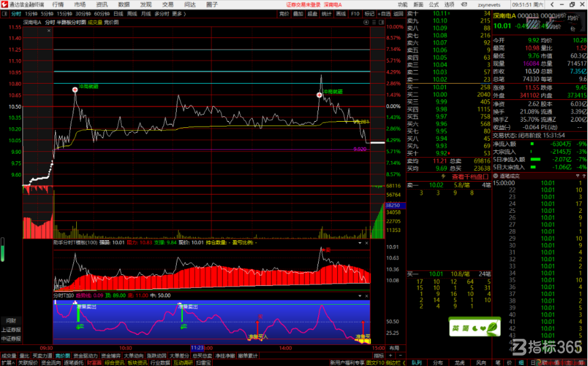Toggle 统计 statistics button
The width and height of the screenshot is (588, 366).
(326, 14)
